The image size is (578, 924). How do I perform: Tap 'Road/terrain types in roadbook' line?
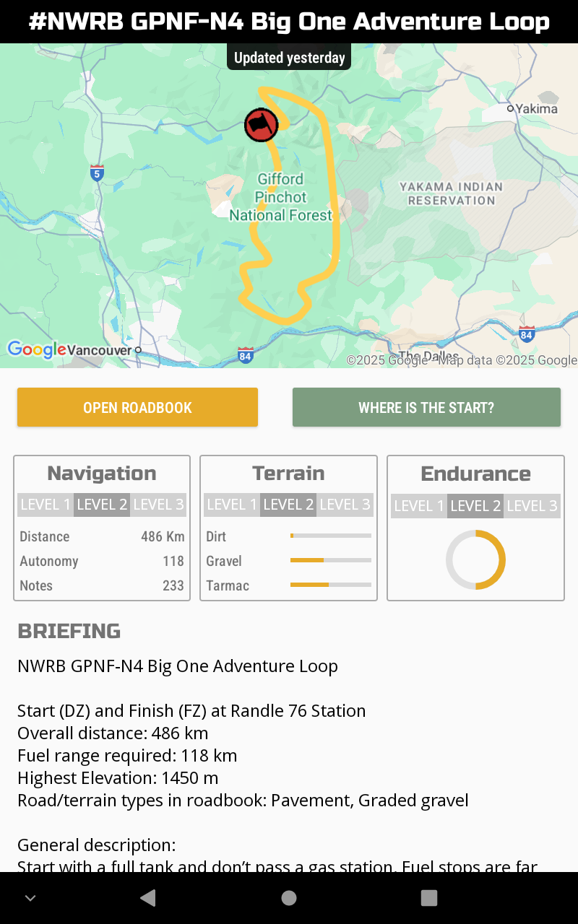pos(243,801)
